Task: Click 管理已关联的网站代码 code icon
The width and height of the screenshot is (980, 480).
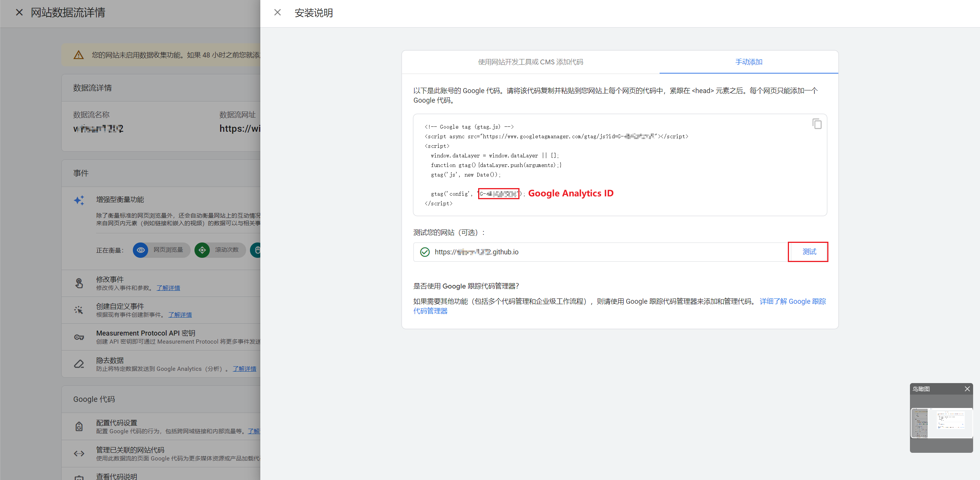Action: click(x=79, y=454)
